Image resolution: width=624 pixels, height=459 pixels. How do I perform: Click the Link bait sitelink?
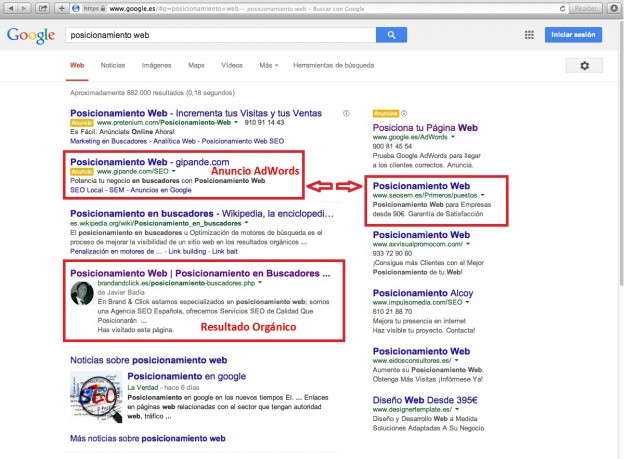(225, 252)
